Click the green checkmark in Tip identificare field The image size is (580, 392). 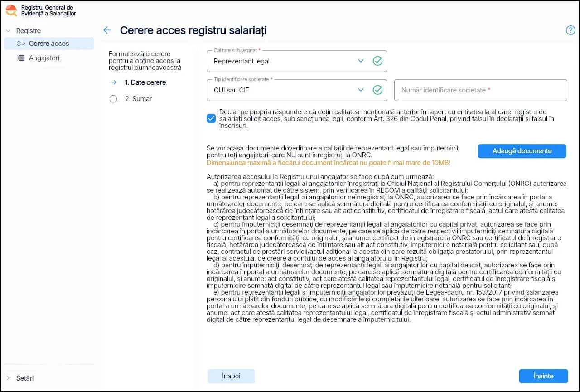pyautogui.click(x=377, y=90)
